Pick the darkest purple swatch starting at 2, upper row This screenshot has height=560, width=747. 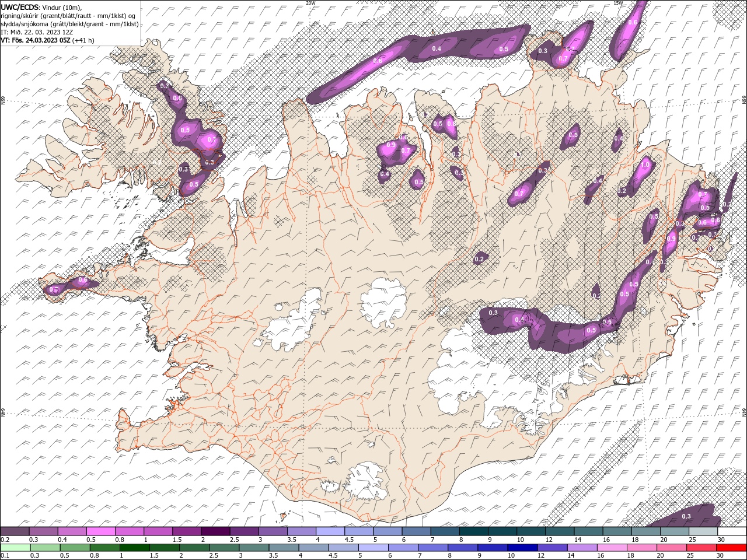point(215,531)
